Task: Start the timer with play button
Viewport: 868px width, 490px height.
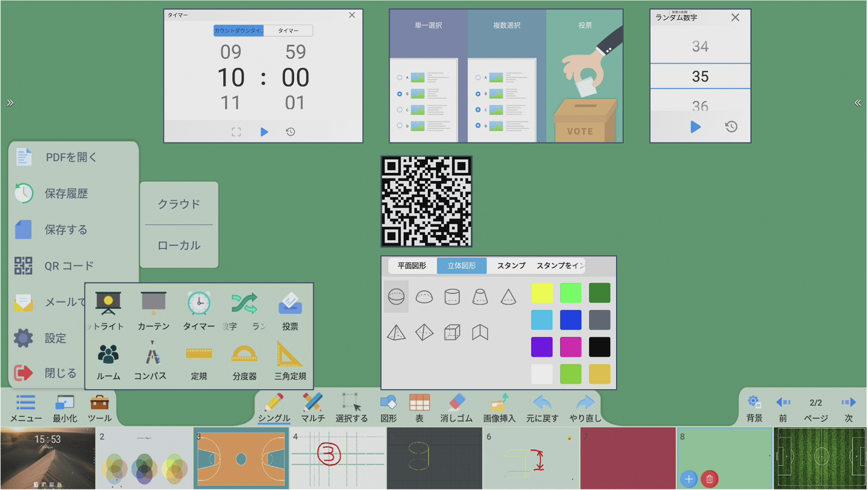Action: point(264,132)
